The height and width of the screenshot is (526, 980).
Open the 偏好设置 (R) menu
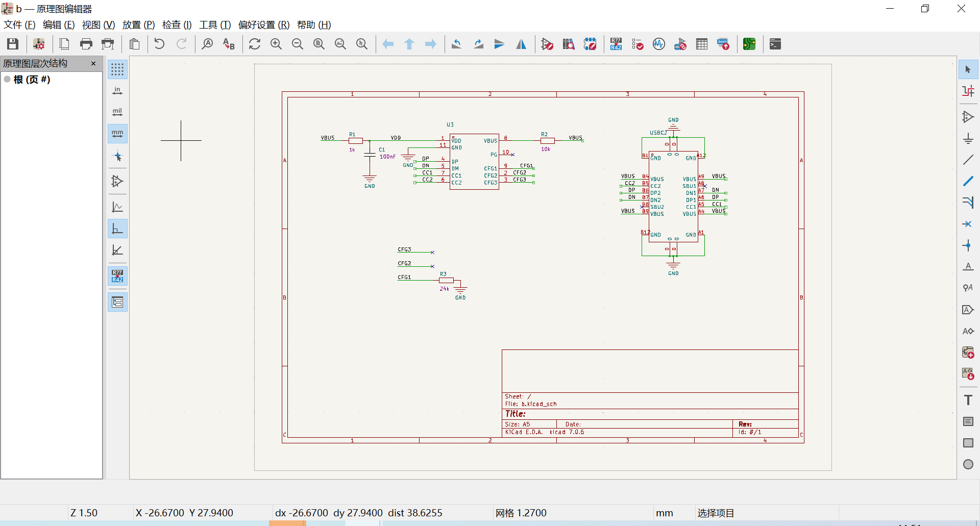click(x=263, y=24)
